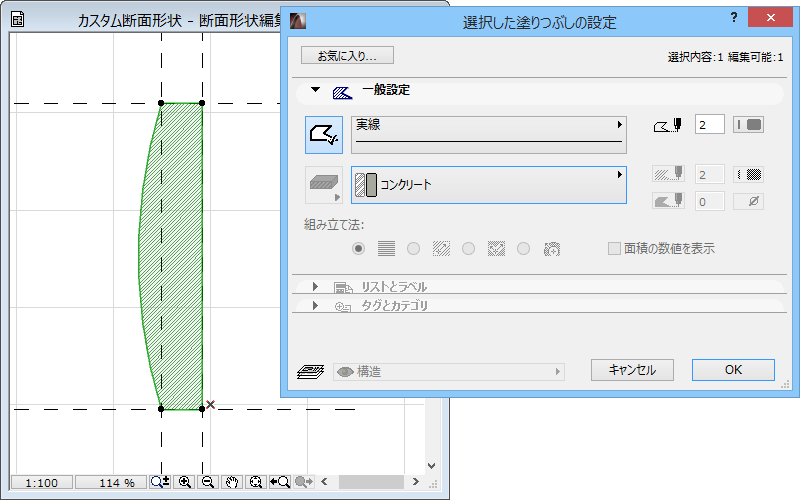Click the 114 % zoom value in profile editor

point(111,483)
